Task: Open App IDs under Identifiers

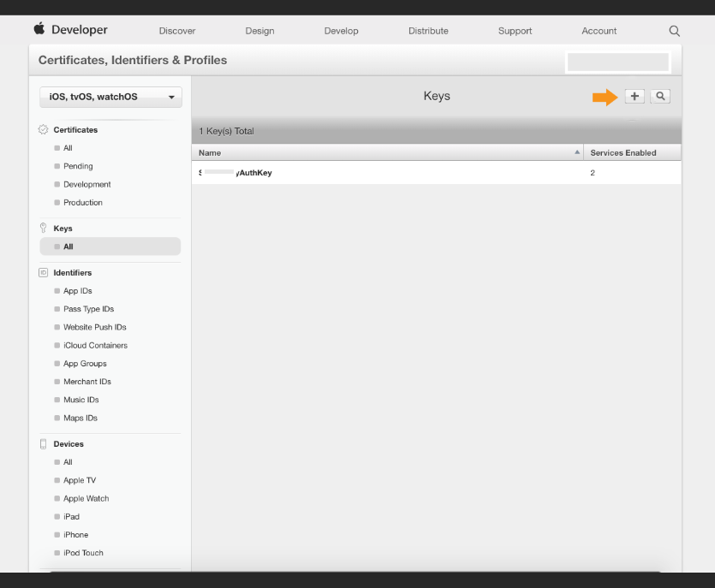Action: point(77,291)
